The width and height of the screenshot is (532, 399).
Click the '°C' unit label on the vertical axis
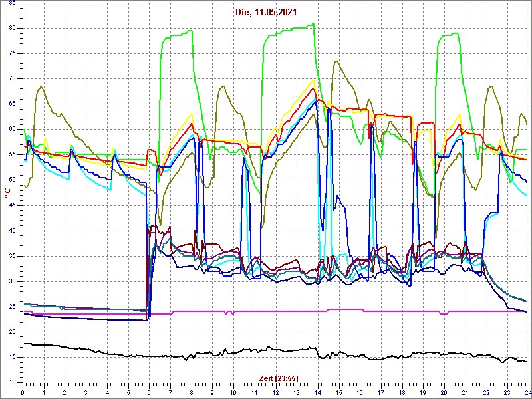point(7,193)
